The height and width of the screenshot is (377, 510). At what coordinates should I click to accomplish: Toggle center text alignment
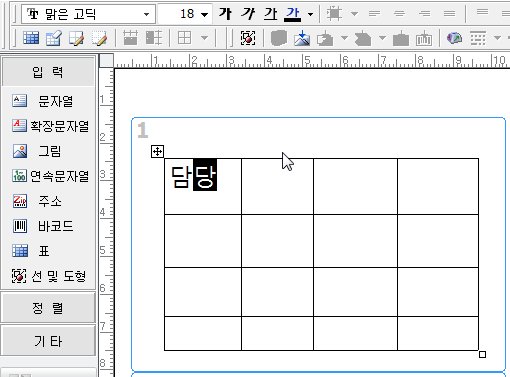tap(399, 13)
